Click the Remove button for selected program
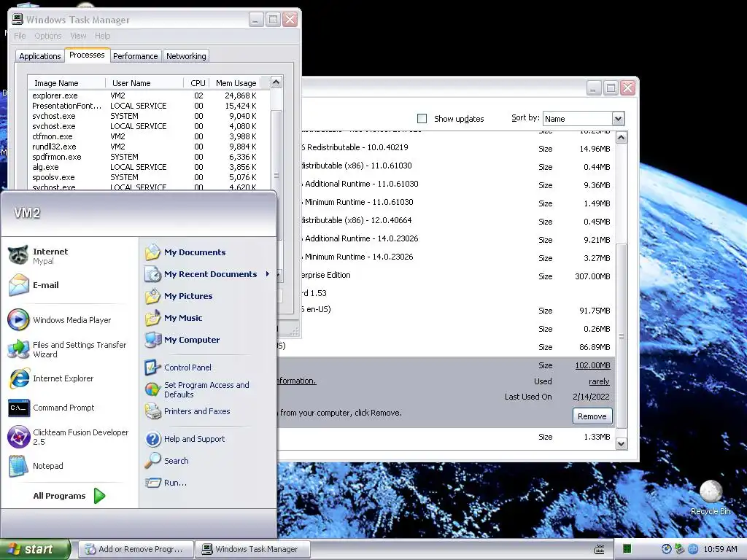This screenshot has width=747, height=560. point(592,416)
